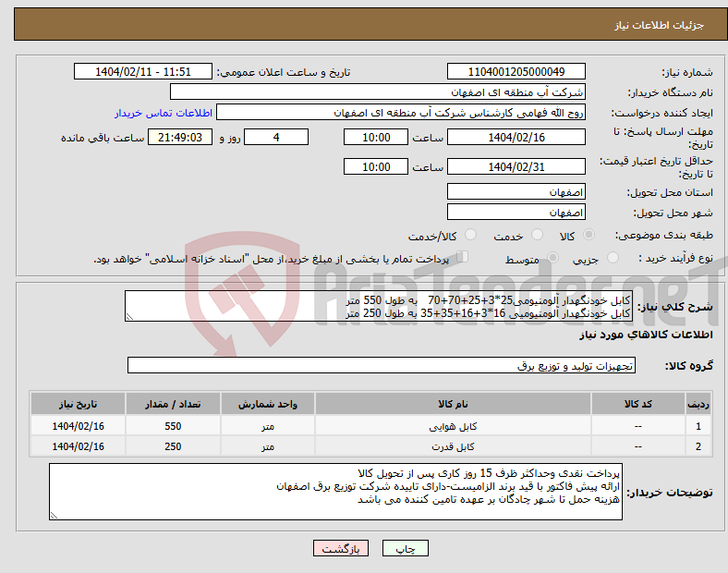Click the quantity cell 550

point(173,426)
